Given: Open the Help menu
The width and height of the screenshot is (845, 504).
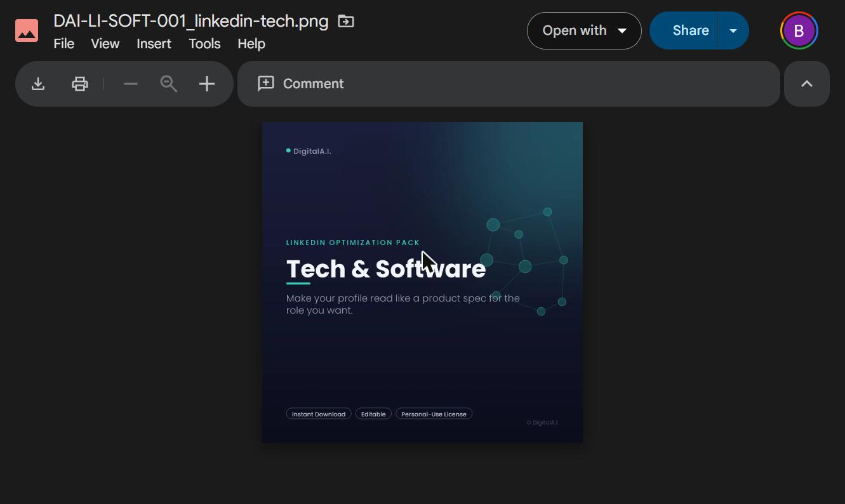Looking at the screenshot, I should (251, 44).
